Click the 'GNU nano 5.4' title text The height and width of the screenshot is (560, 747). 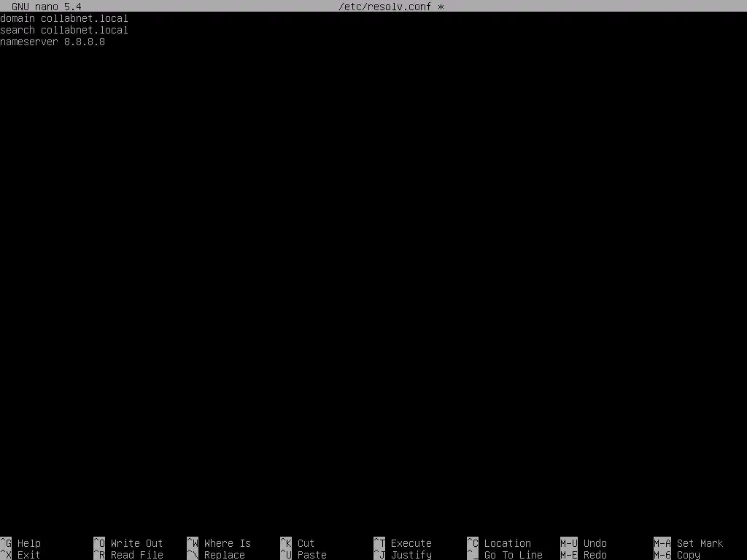[x=47, y=7]
